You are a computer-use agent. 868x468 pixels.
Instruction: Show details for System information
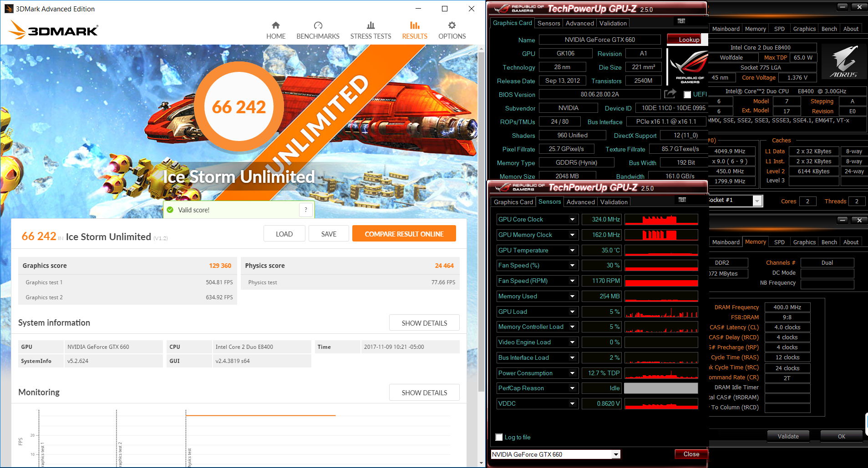[x=424, y=323]
